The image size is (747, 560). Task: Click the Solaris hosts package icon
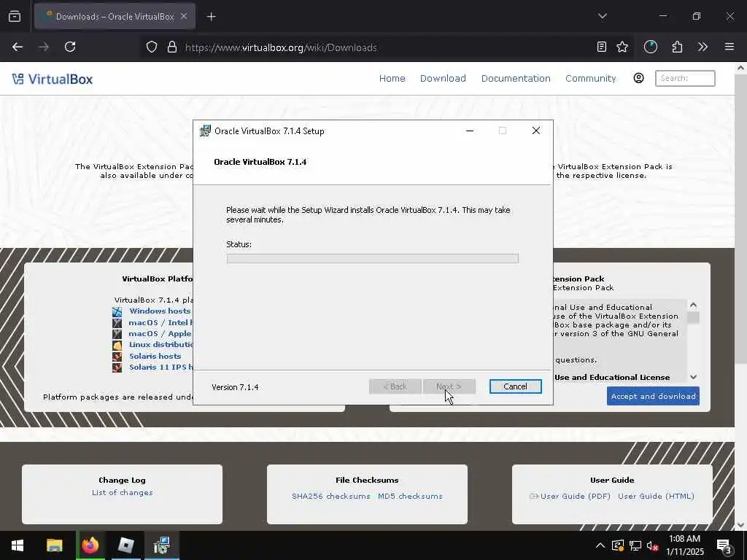117,356
